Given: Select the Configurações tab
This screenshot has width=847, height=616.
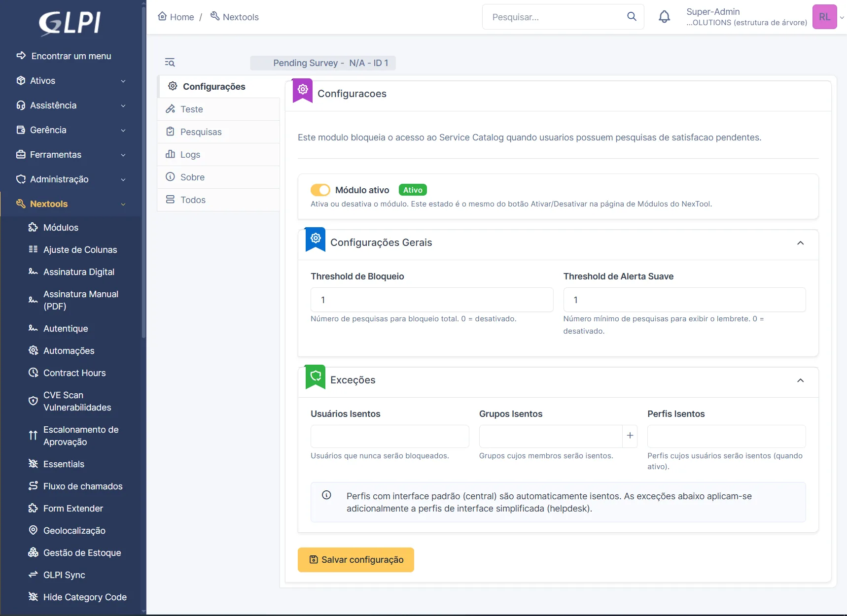Looking at the screenshot, I should coord(219,87).
